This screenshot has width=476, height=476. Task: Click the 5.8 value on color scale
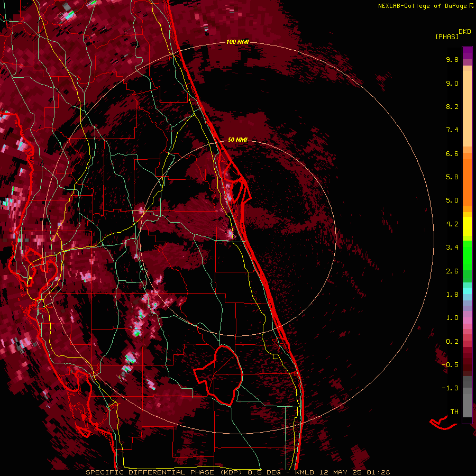[452, 177]
